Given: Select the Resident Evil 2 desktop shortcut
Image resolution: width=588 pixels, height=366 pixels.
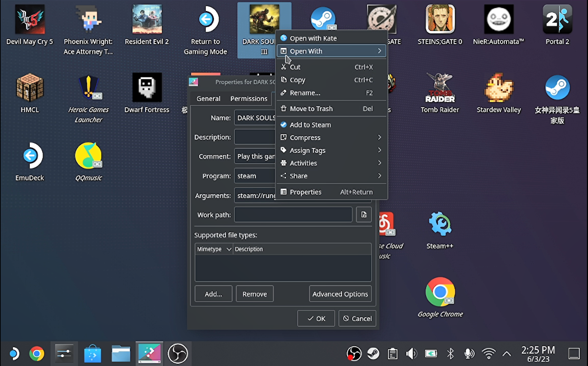Looking at the screenshot, I should [x=147, y=20].
